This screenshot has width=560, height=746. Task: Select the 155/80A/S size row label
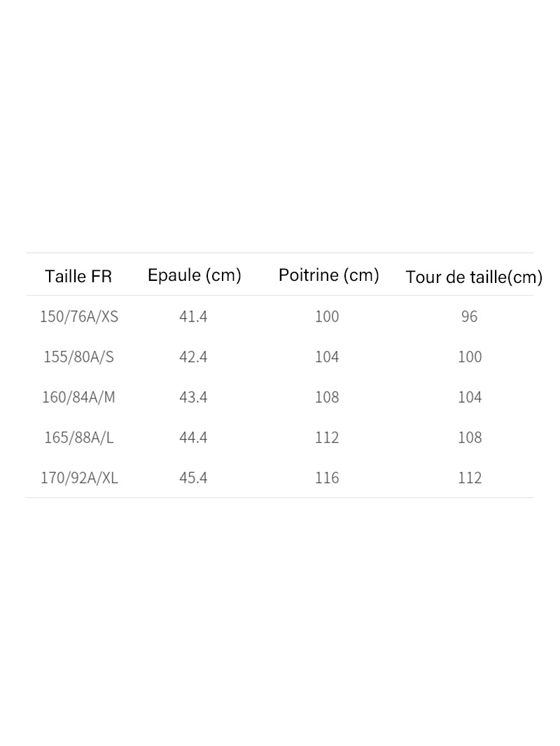coord(78,357)
